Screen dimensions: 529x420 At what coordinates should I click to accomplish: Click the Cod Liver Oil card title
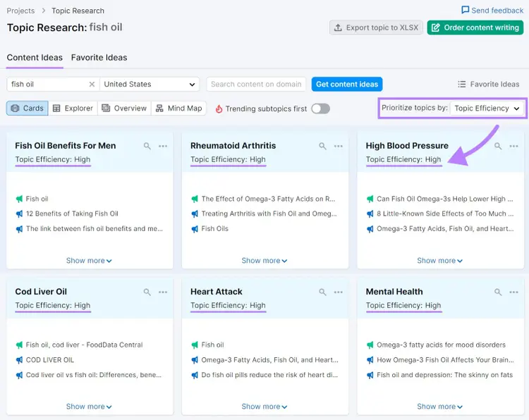[41, 292]
